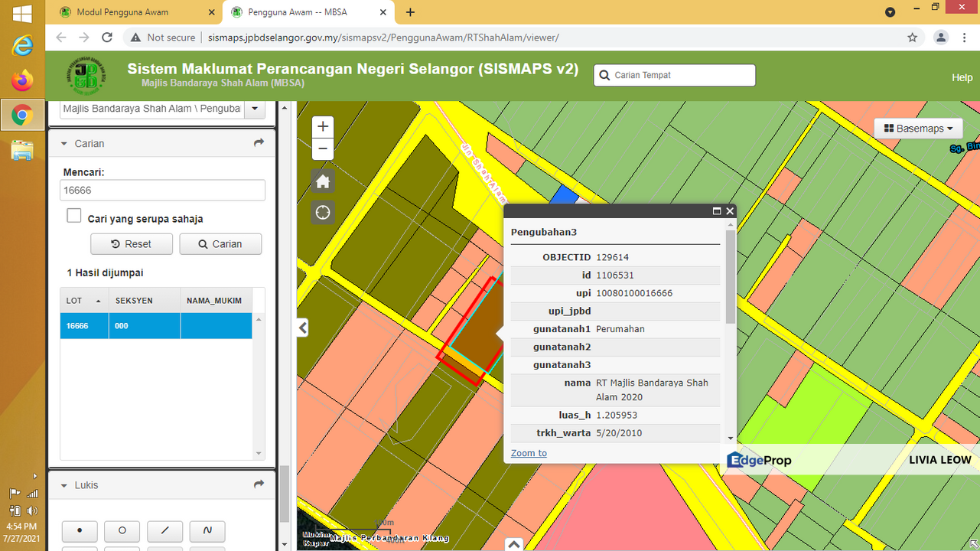Select the point drawing tool
The height and width of the screenshot is (551, 980).
click(80, 530)
